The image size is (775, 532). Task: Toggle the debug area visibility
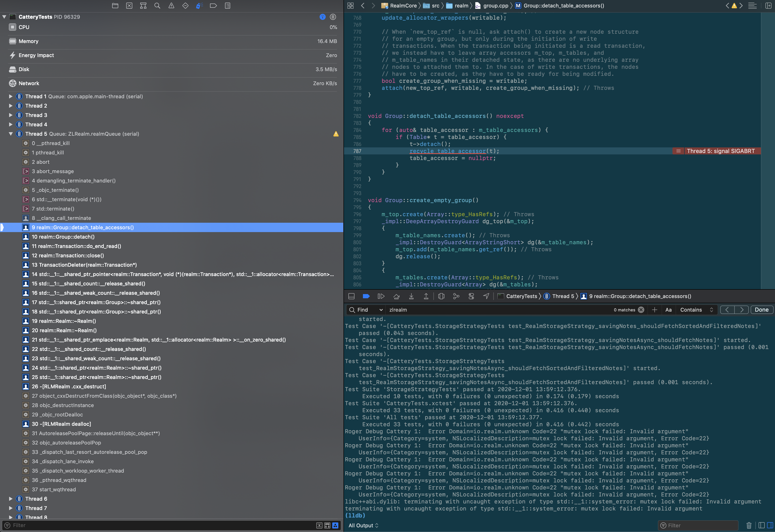pos(351,296)
